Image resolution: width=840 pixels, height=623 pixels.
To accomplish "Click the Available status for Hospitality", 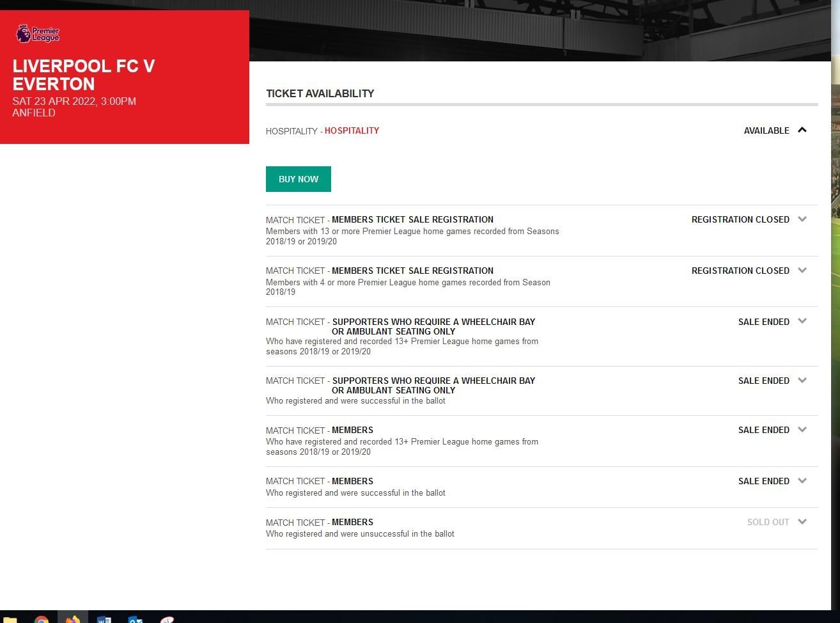I will click(766, 130).
